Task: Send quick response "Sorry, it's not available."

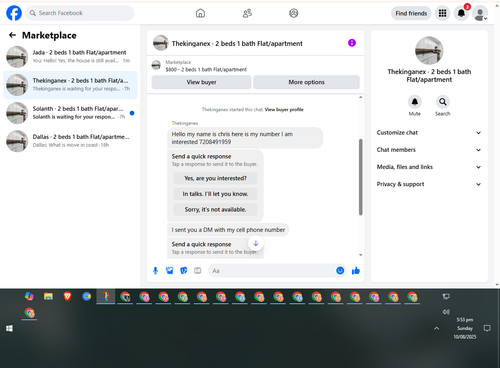Action: coord(215,209)
